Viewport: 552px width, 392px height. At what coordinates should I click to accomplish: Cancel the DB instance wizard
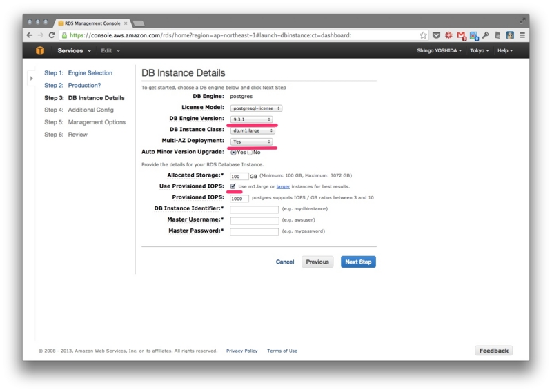point(285,262)
